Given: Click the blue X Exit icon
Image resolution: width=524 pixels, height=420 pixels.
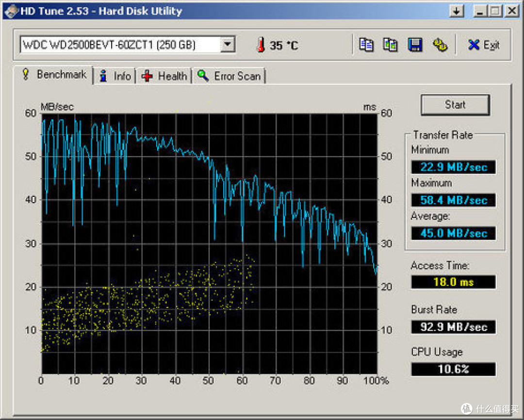Looking at the screenshot, I should (474, 45).
